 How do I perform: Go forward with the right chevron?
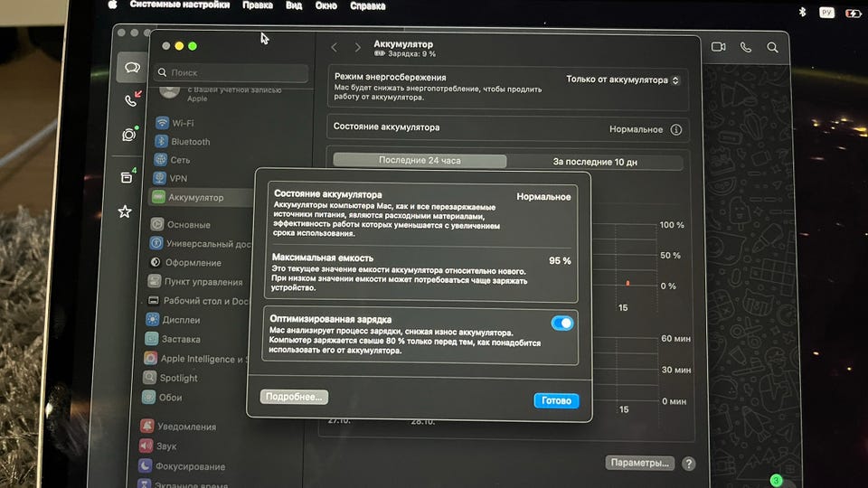[x=358, y=48]
